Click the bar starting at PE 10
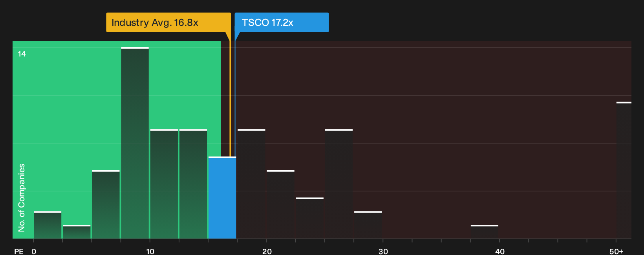644x255 pixels. (x=164, y=184)
